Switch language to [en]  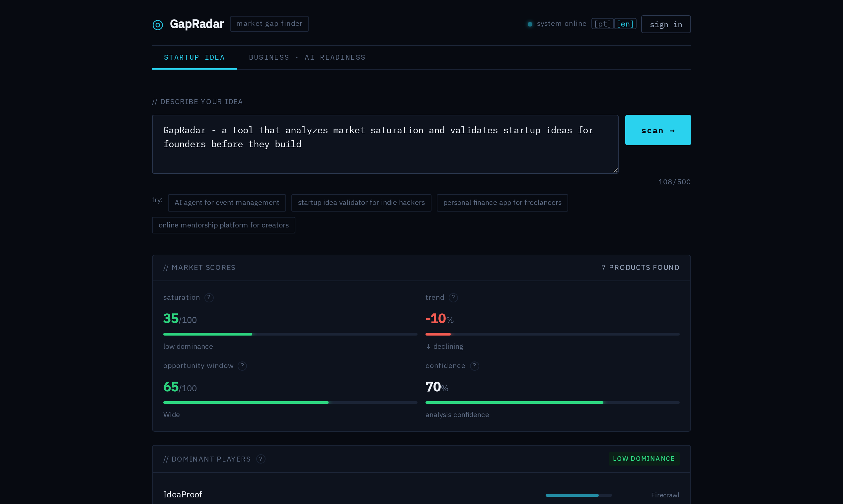(x=625, y=24)
